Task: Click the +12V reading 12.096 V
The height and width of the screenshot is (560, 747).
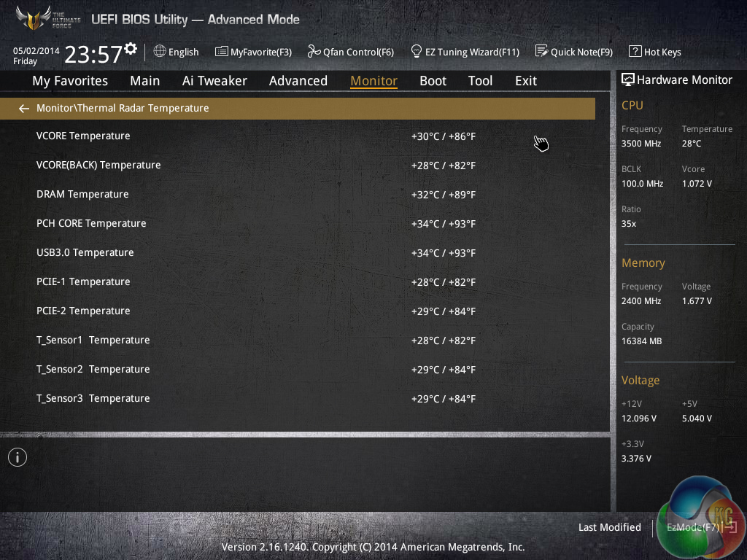Action: coord(638,419)
